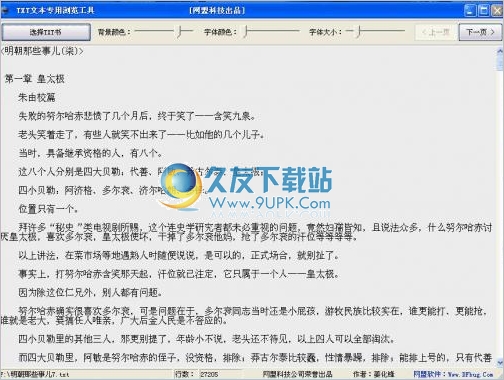Screen dimensions: 504x380
Task: Click the line starting 以上讲法，在菜市场
Action: click(x=179, y=256)
